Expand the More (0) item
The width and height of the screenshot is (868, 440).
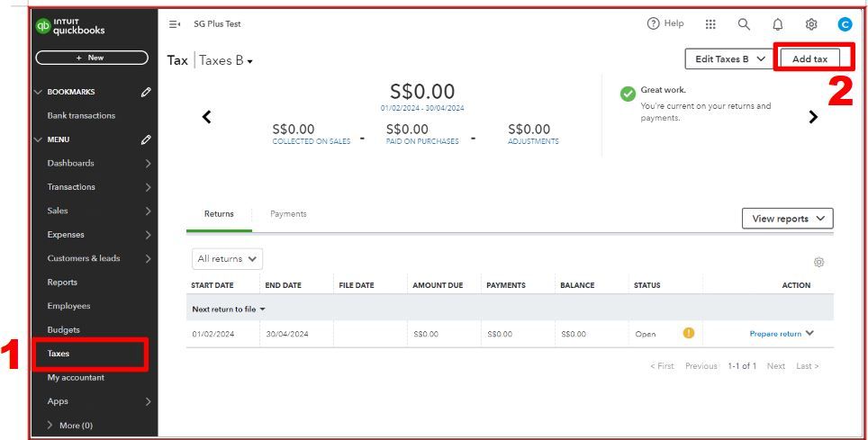(x=69, y=425)
